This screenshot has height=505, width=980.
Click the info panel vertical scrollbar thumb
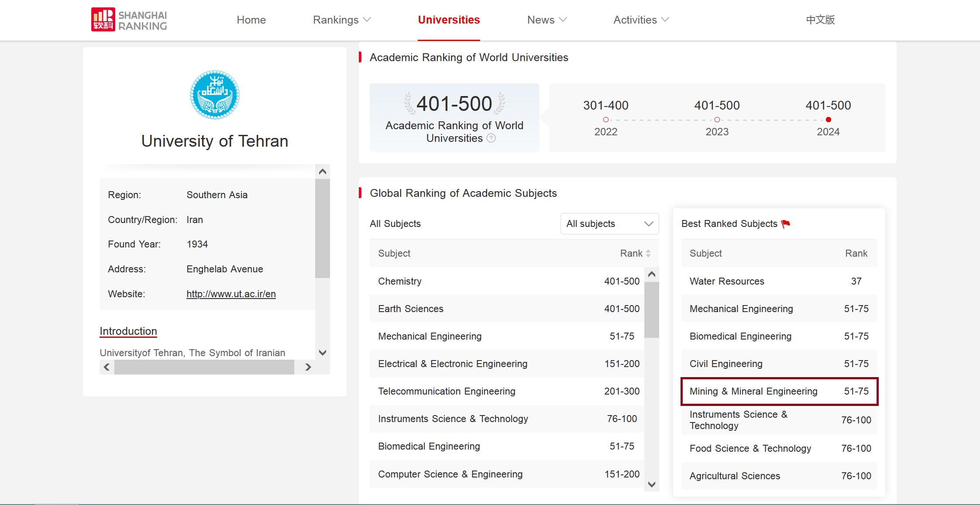coord(323,228)
